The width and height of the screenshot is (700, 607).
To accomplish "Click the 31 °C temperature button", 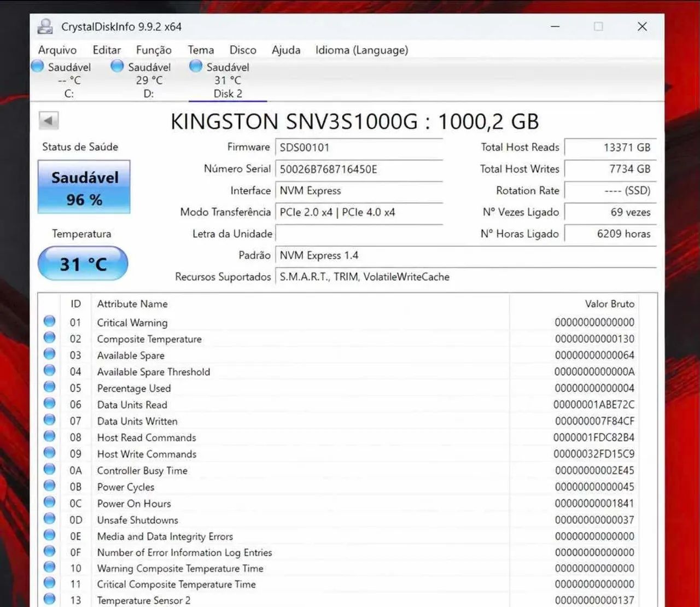I will coord(83,264).
